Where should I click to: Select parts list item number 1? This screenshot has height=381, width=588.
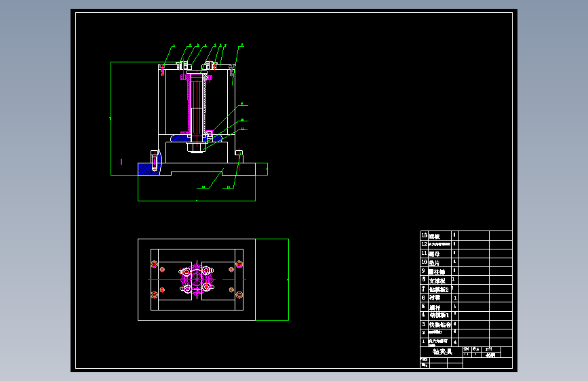(424, 342)
